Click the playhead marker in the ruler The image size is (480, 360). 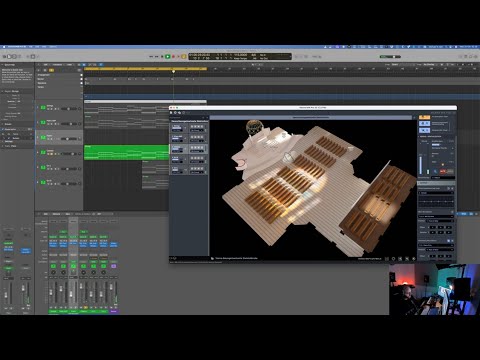click(173, 71)
